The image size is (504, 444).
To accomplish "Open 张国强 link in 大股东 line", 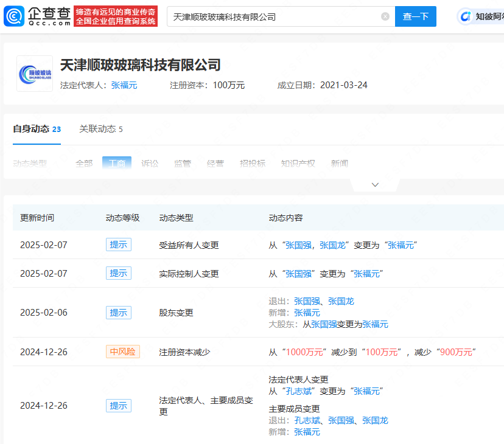I will (x=324, y=325).
